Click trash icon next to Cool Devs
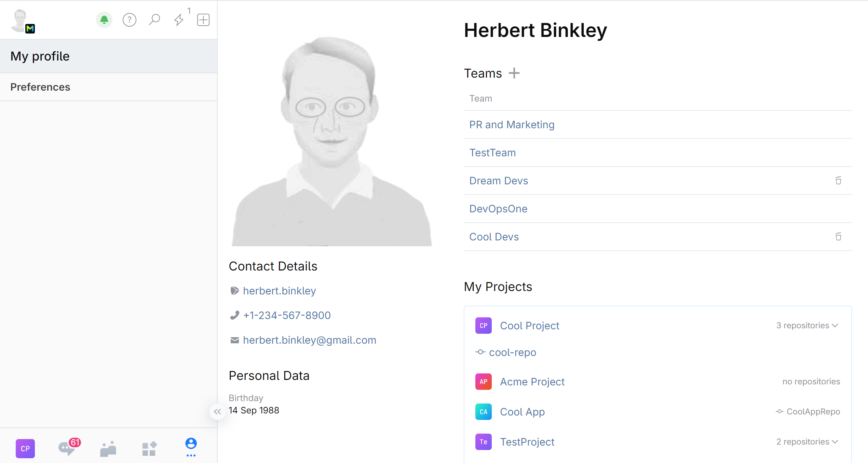 click(x=838, y=237)
